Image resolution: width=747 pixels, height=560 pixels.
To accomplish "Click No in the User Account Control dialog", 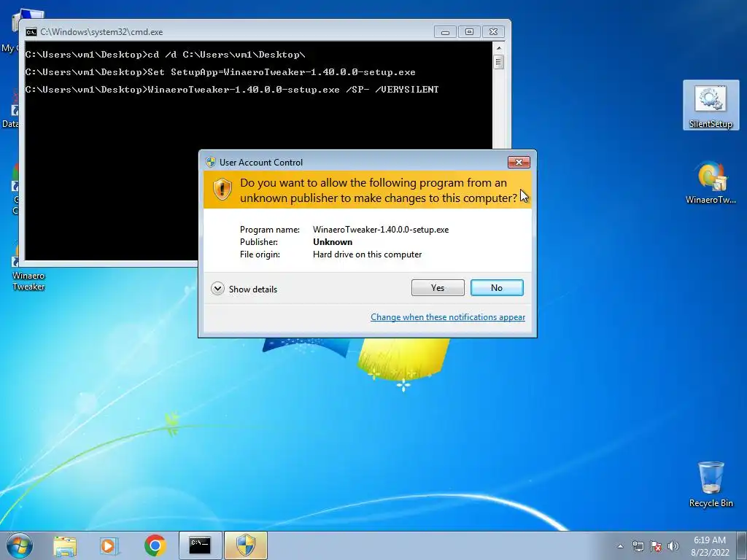I will 496,287.
